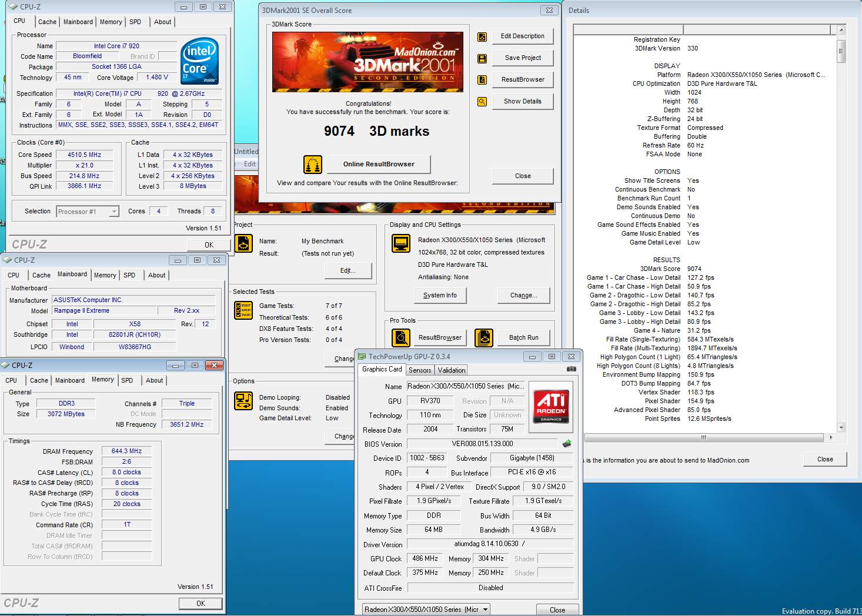
Task: Click the System Info button
Action: pyautogui.click(x=440, y=296)
